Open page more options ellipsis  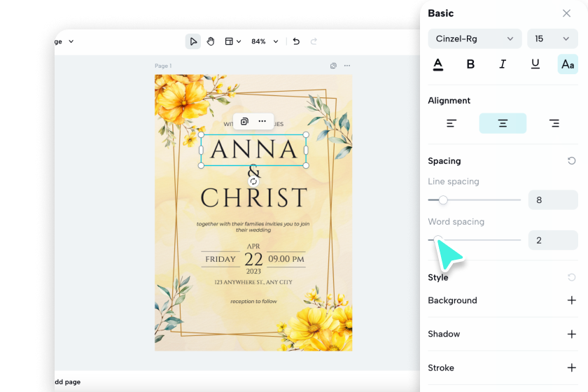[x=346, y=66]
